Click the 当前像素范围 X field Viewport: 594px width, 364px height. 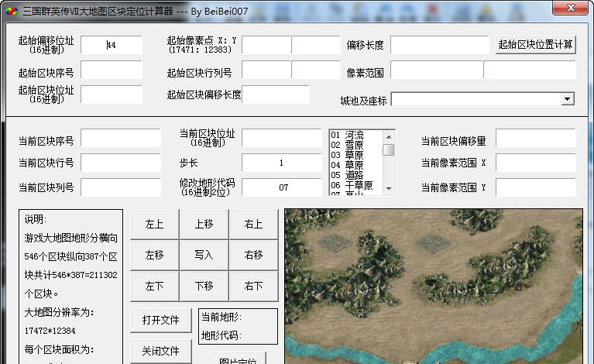click(536, 163)
